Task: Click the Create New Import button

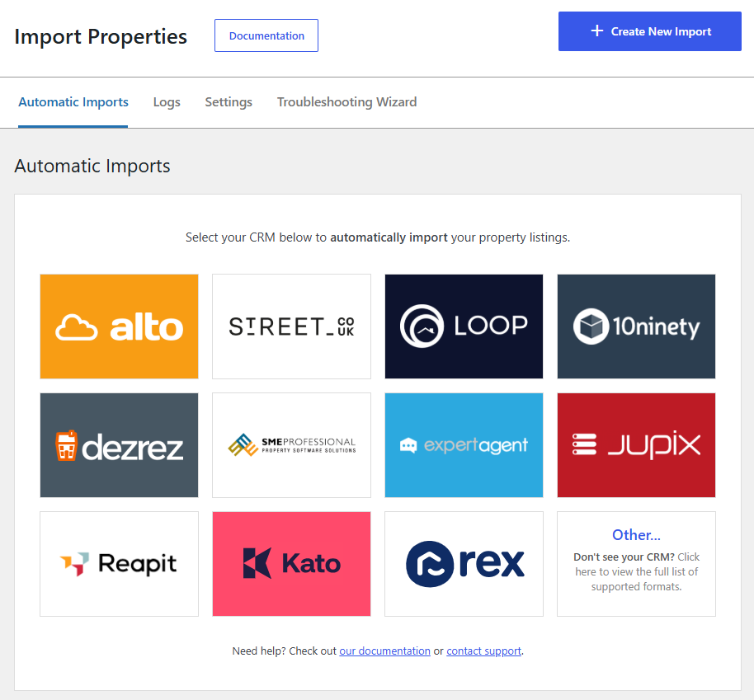Action: pos(650,31)
